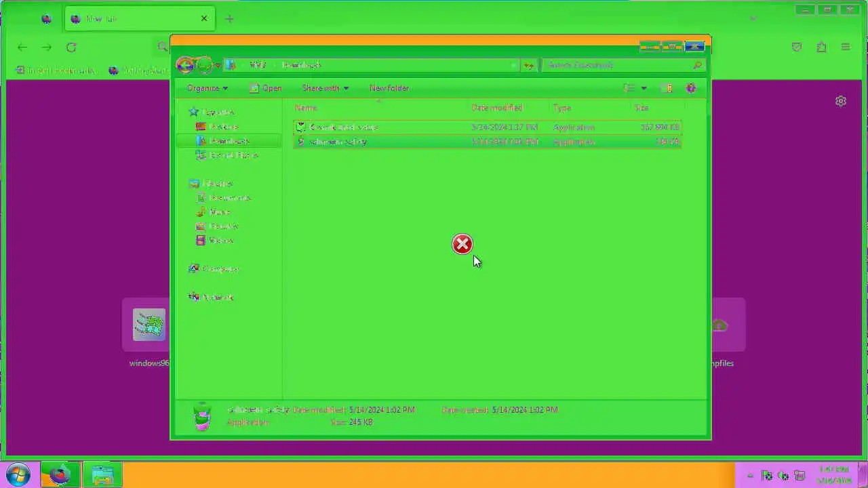Open the Explorer recent pages dropdown arrow
The height and width of the screenshot is (488, 868).
(x=218, y=65)
